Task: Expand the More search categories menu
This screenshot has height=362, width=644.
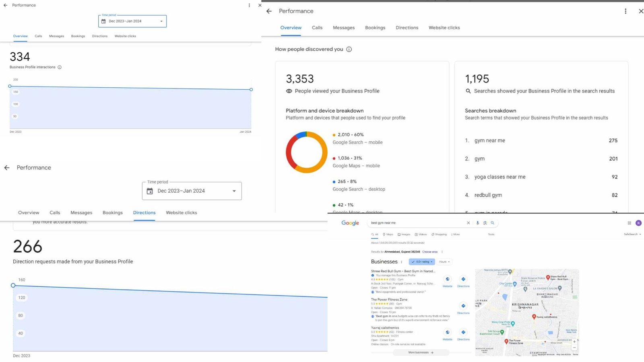Action: coord(455,234)
